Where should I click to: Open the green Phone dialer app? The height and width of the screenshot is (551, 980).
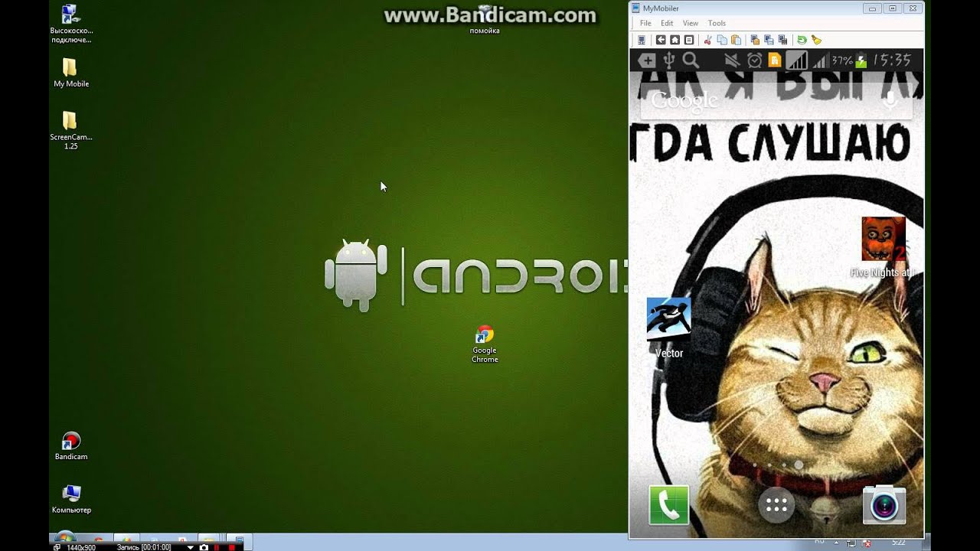tap(668, 505)
